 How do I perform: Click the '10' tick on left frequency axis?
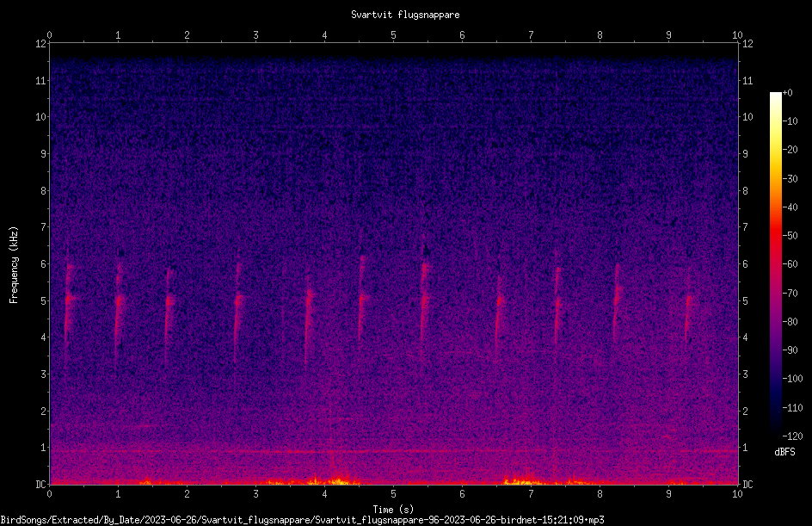click(x=40, y=117)
